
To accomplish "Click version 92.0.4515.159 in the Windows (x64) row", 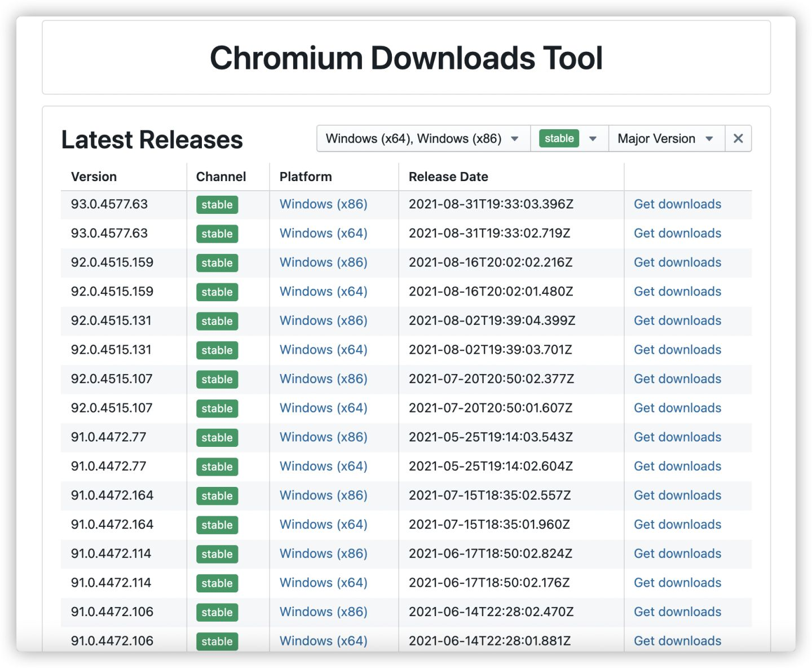I will [x=112, y=292].
